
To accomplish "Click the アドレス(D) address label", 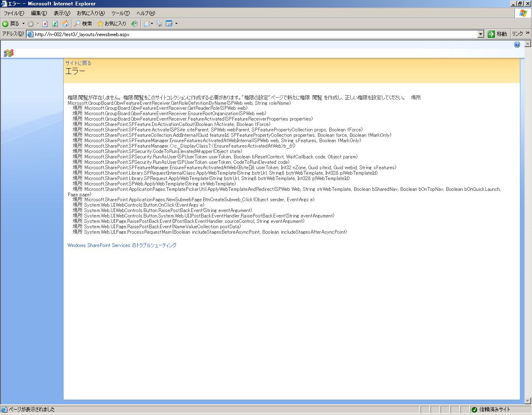I will click(13, 34).
